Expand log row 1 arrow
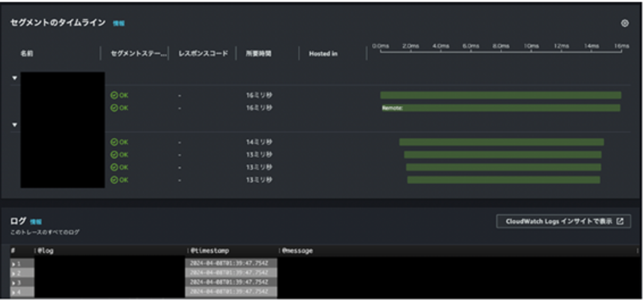Image resolution: width=644 pixels, height=301 pixels. coord(14,264)
